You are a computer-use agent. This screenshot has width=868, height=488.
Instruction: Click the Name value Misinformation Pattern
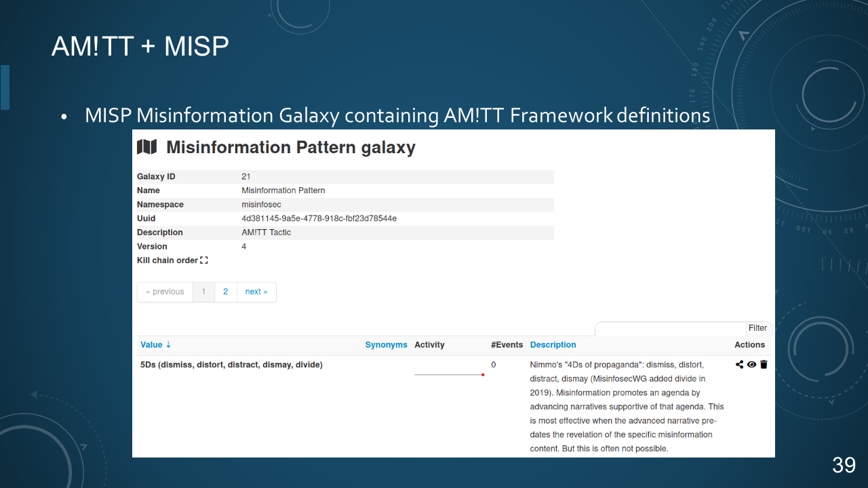pyautogui.click(x=283, y=190)
